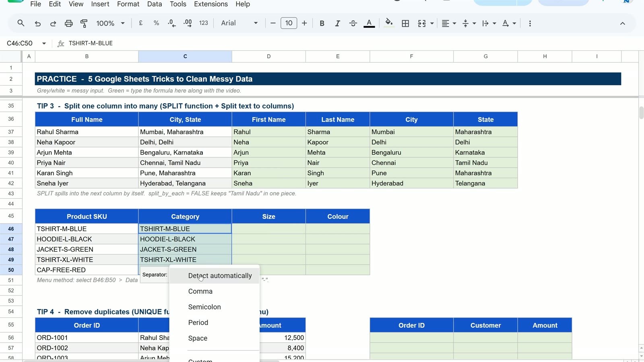Click cell Rahul Sharma under Full Name
The image size is (644, 362).
pos(87,132)
